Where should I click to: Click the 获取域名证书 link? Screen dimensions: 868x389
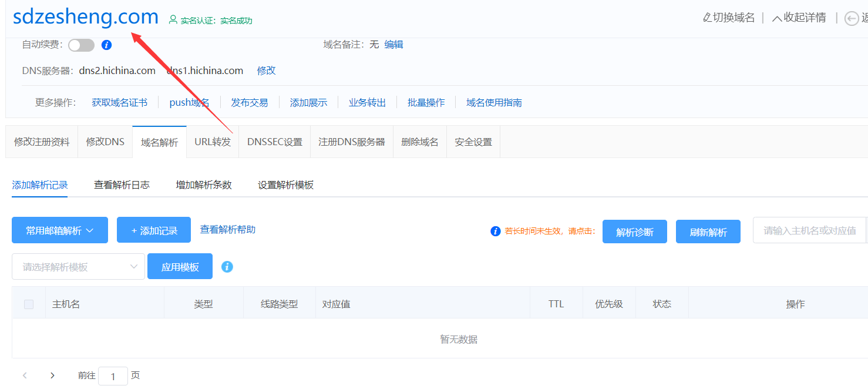119,103
